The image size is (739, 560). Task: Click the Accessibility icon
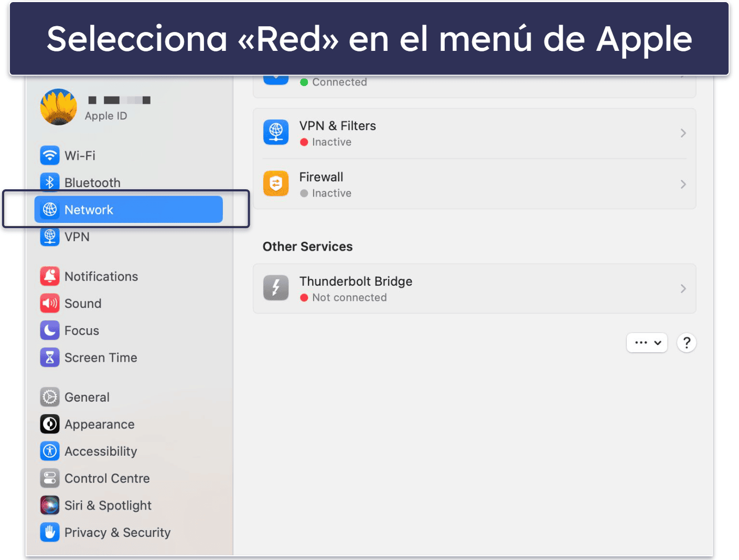point(50,451)
